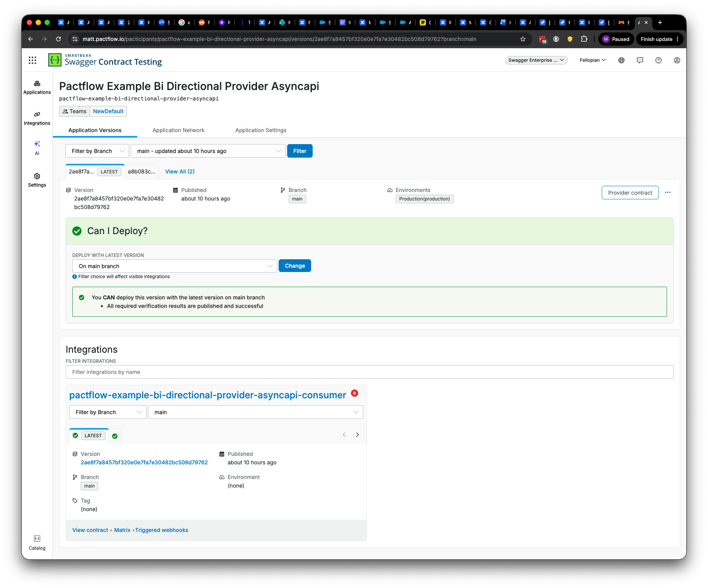708x588 pixels.
Task: Open the NewDefault team link
Action: pyautogui.click(x=108, y=111)
